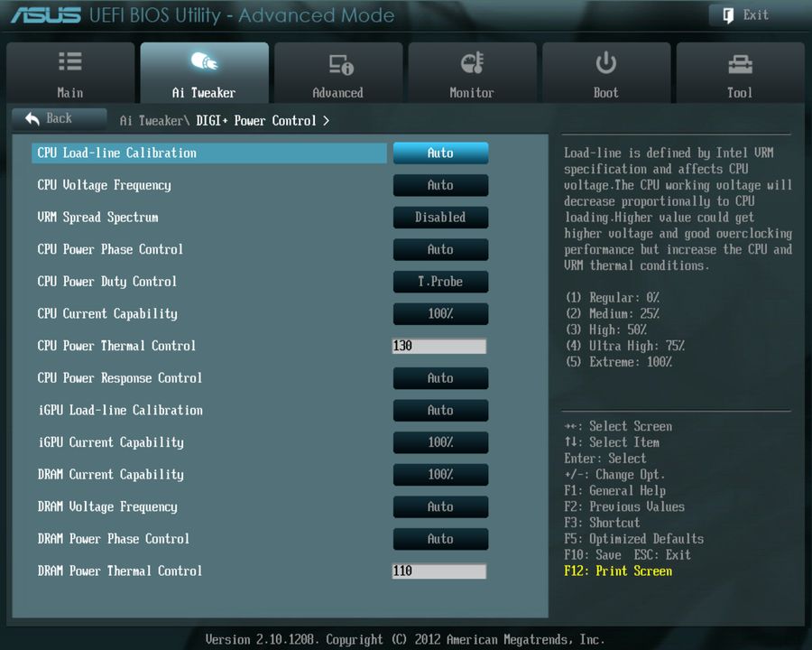Click the F12: Print Screen hint

(618, 571)
